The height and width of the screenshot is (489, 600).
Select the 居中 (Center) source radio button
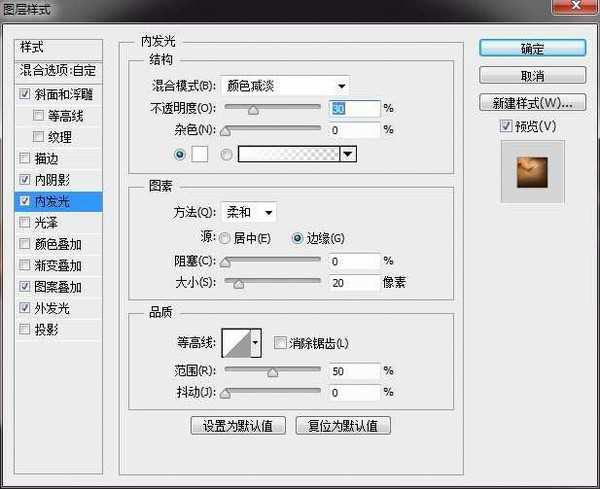coord(224,238)
